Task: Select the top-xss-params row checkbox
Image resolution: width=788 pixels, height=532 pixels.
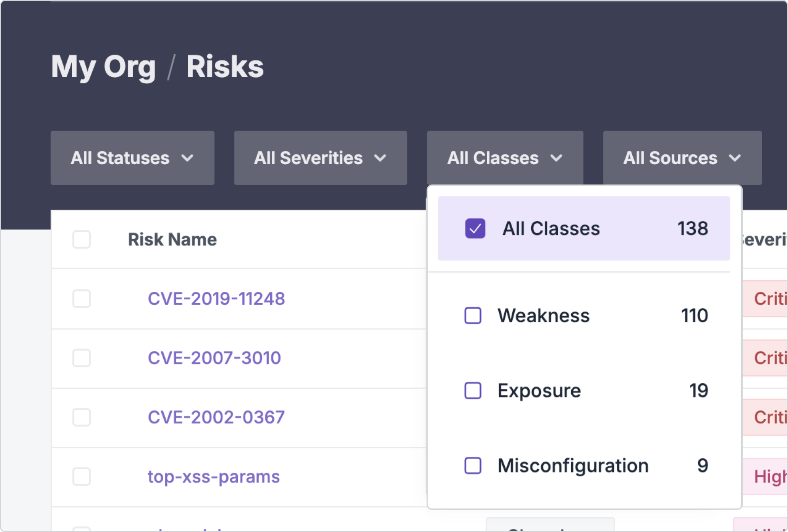Action: (82, 477)
